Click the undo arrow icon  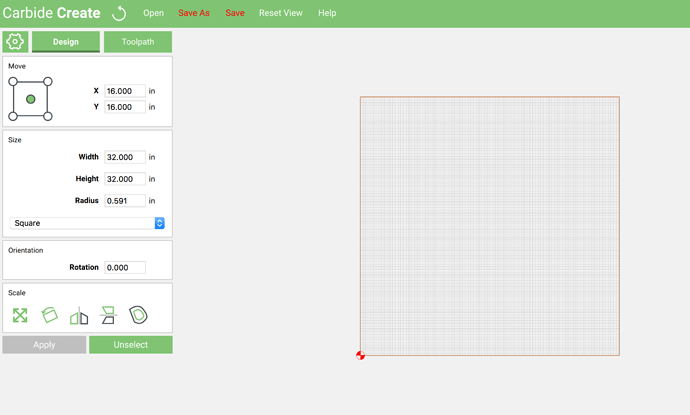click(x=119, y=13)
